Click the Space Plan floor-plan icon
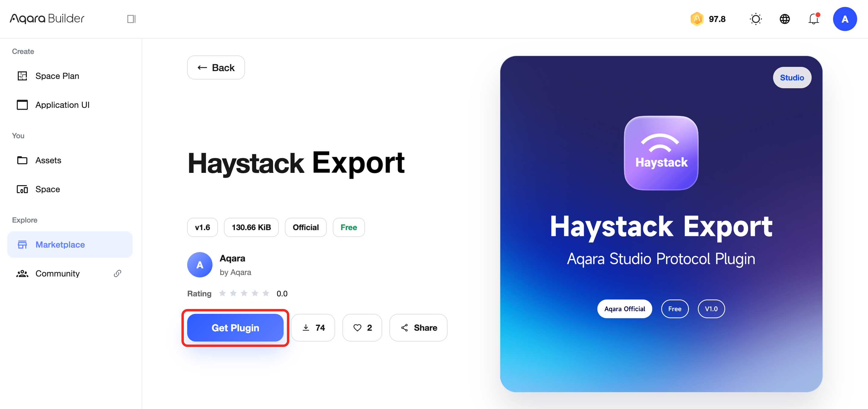 (22, 76)
